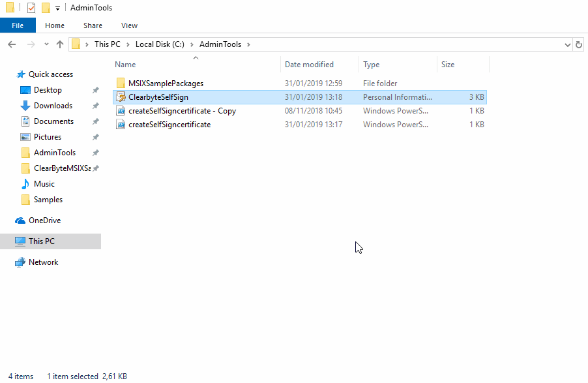Screen dimensions: 588x383
Task: Open Desktop in the navigation pane
Action: click(x=48, y=90)
